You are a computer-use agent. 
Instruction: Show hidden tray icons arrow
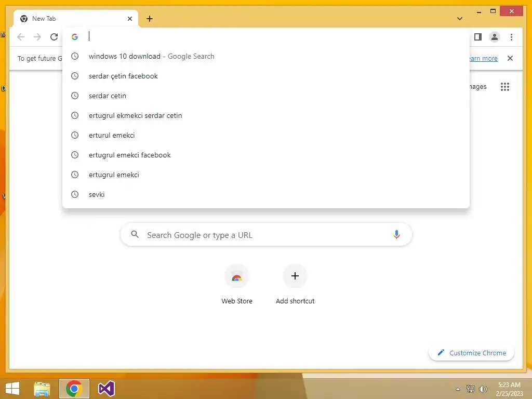click(458, 389)
